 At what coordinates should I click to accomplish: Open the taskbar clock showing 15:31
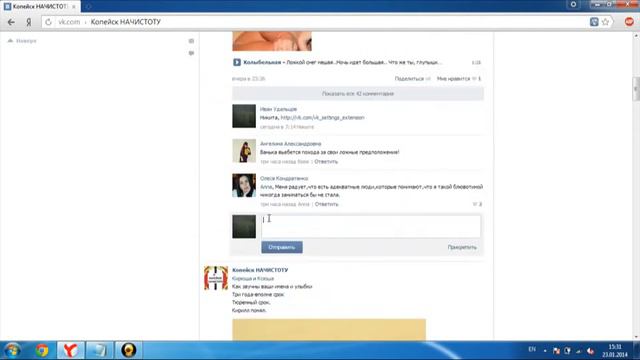click(x=615, y=351)
